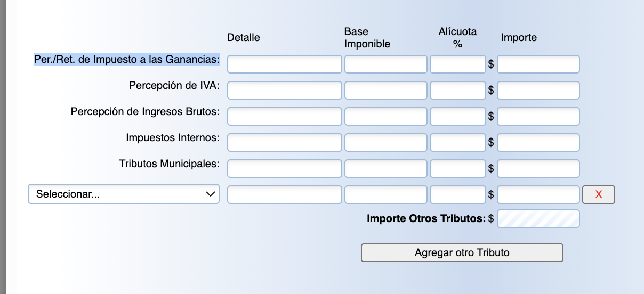Focus Importe field for Impuesto a las Ganancias
644x294 pixels.
(x=538, y=64)
